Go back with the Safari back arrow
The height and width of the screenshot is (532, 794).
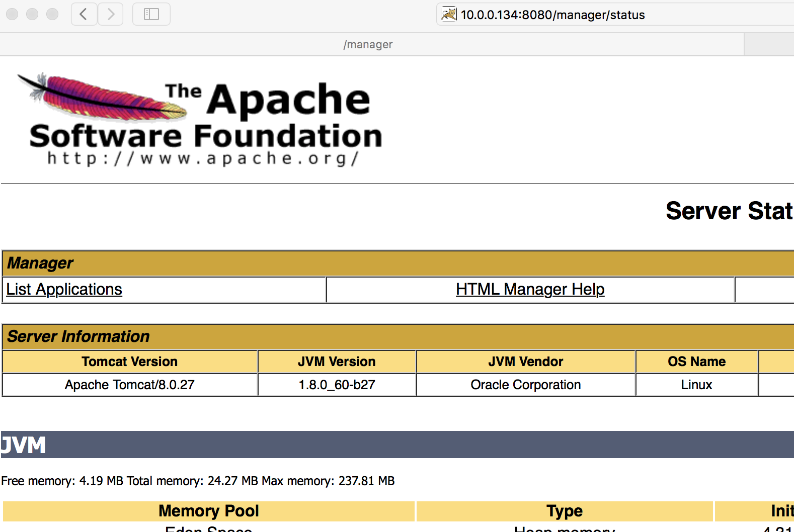click(84, 14)
